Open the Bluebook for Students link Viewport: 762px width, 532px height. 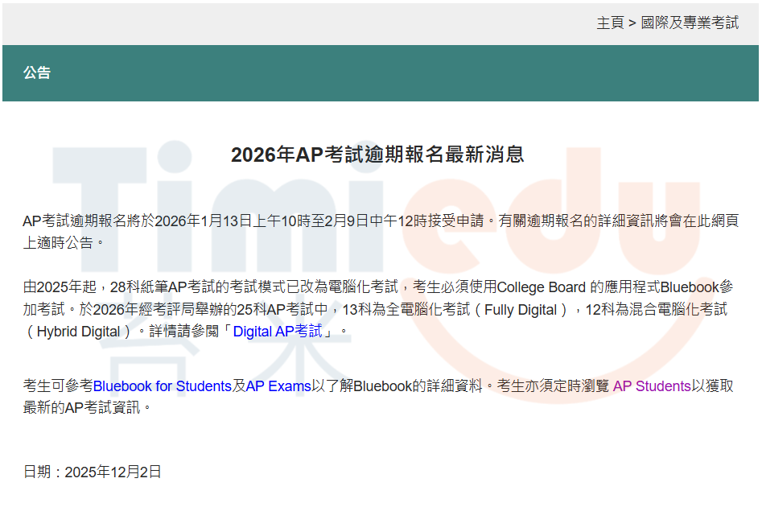[160, 386]
